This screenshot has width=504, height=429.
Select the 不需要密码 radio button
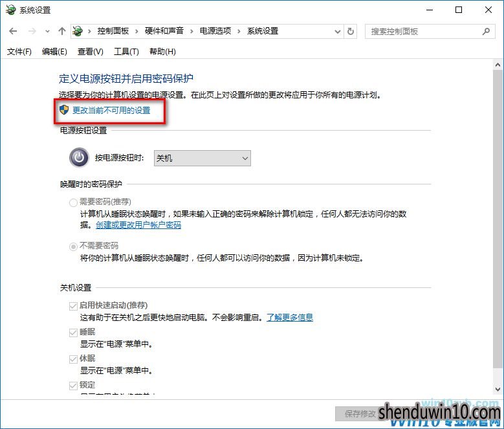(73, 247)
